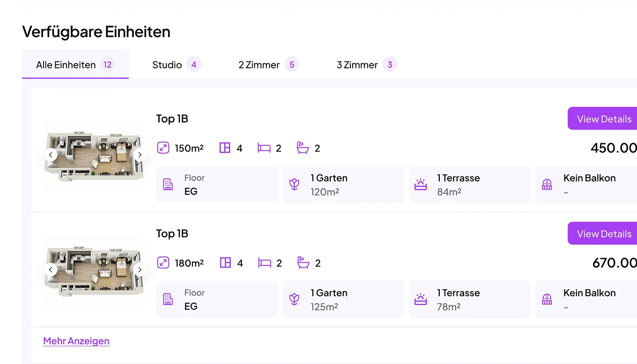The image size is (637, 364).
Task: Click the building floor icon in the first listing
Action: [168, 184]
